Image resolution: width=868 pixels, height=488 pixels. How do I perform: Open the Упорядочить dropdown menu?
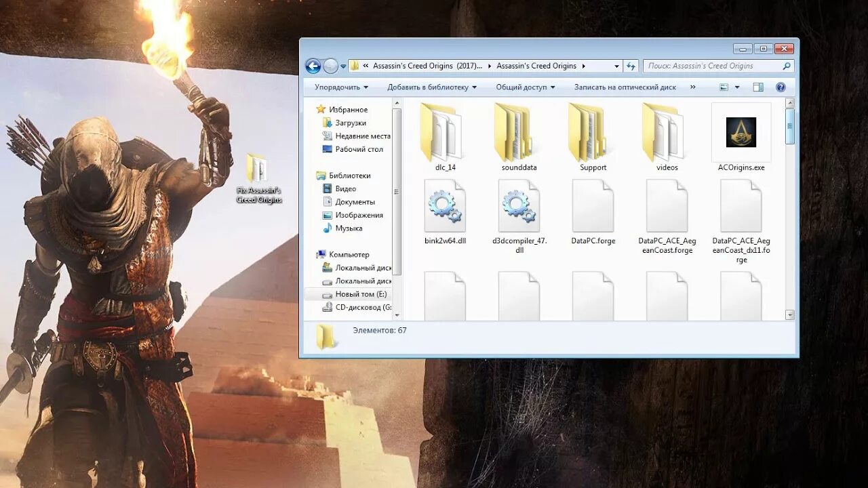pos(342,87)
